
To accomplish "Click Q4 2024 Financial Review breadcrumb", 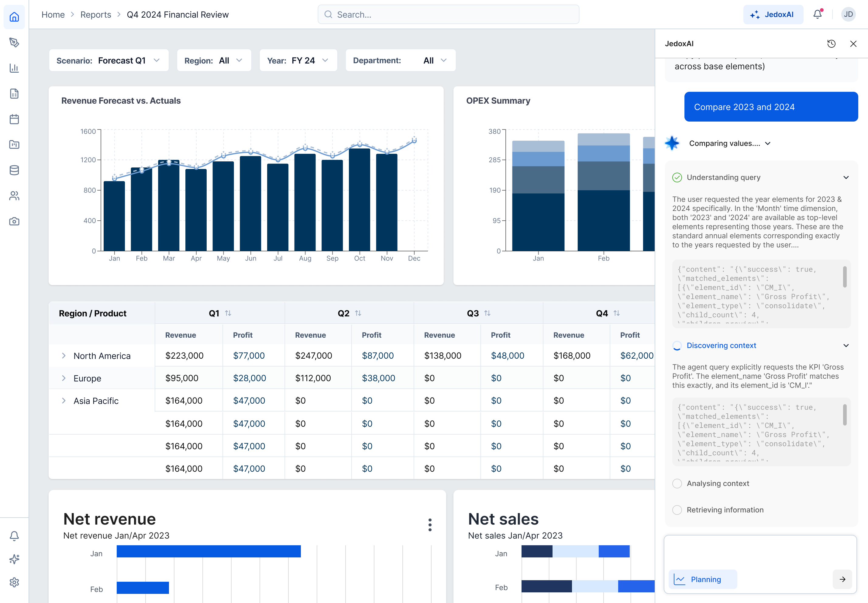I will coord(177,14).
